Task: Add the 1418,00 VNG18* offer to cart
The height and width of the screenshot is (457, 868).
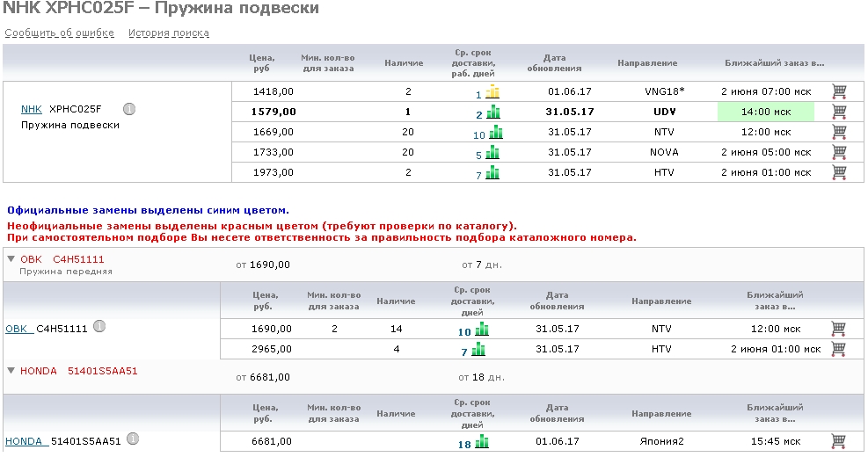Action: click(839, 91)
